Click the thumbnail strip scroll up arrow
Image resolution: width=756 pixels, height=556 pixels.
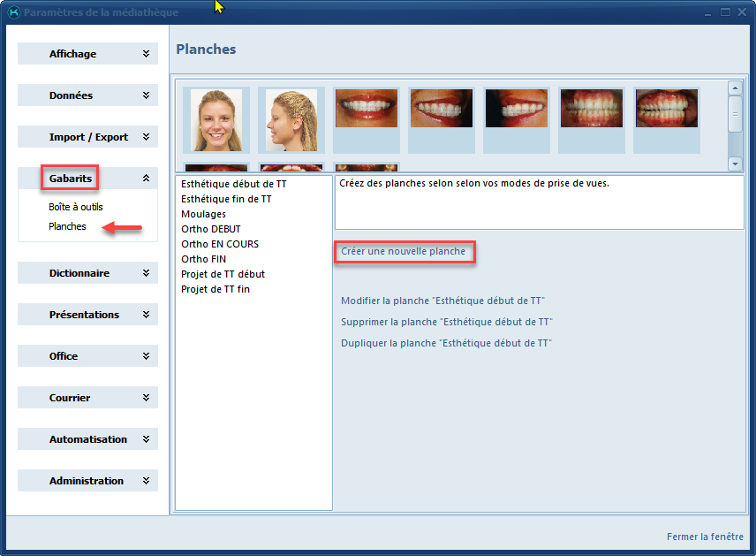(735, 88)
